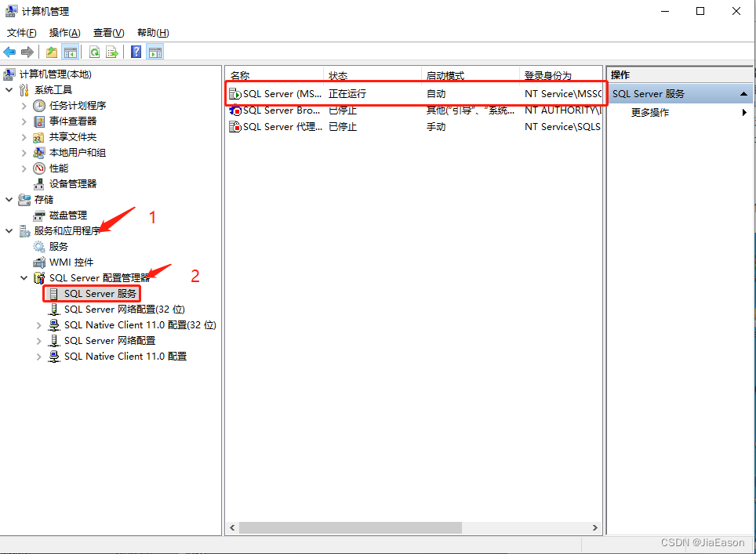Image resolution: width=756 pixels, height=554 pixels.
Task: Click the 计算机管理 title bar app icon
Action: point(11,11)
